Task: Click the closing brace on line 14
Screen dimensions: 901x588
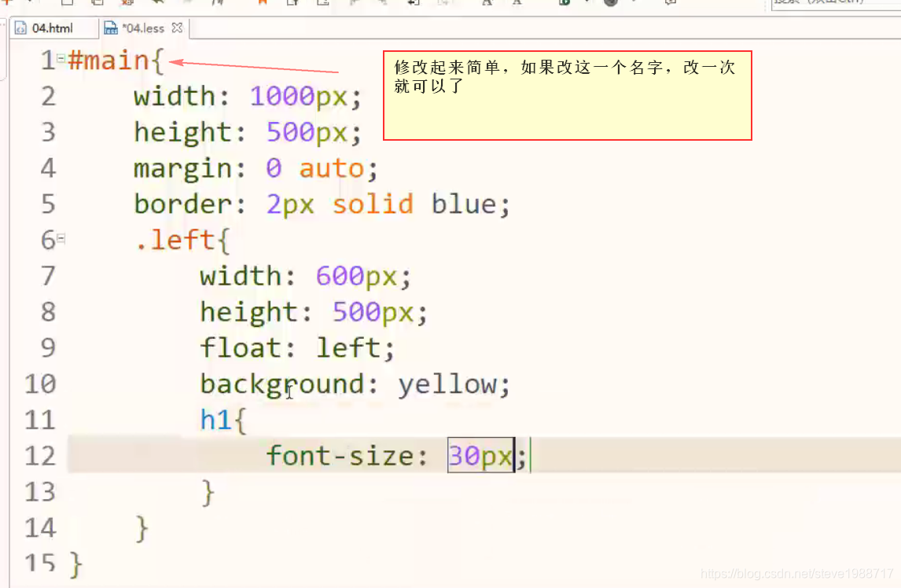Action: tap(142, 528)
